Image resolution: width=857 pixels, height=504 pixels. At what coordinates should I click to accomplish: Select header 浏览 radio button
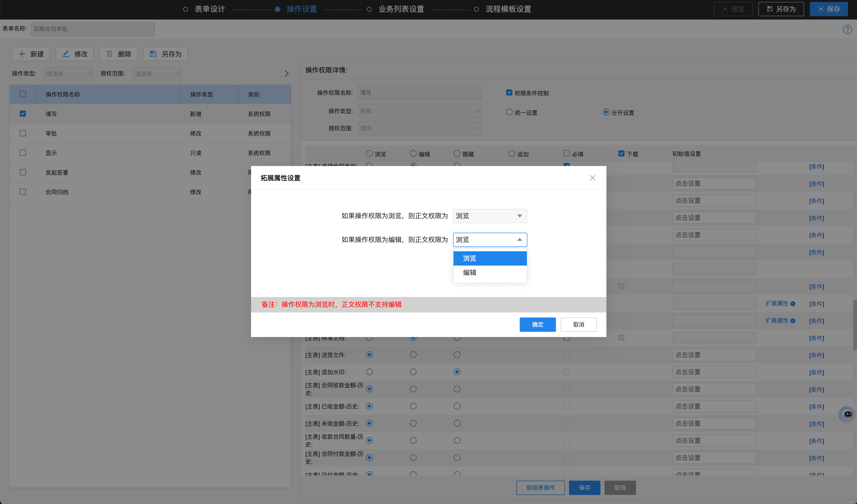(x=369, y=154)
